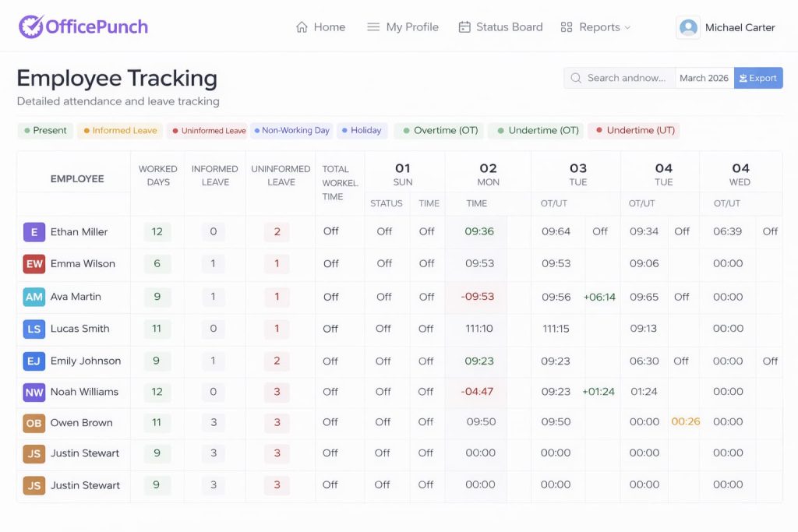Screen dimensions: 798x532
Task: Toggle the Informed Leave legend filter
Action: click(x=119, y=131)
